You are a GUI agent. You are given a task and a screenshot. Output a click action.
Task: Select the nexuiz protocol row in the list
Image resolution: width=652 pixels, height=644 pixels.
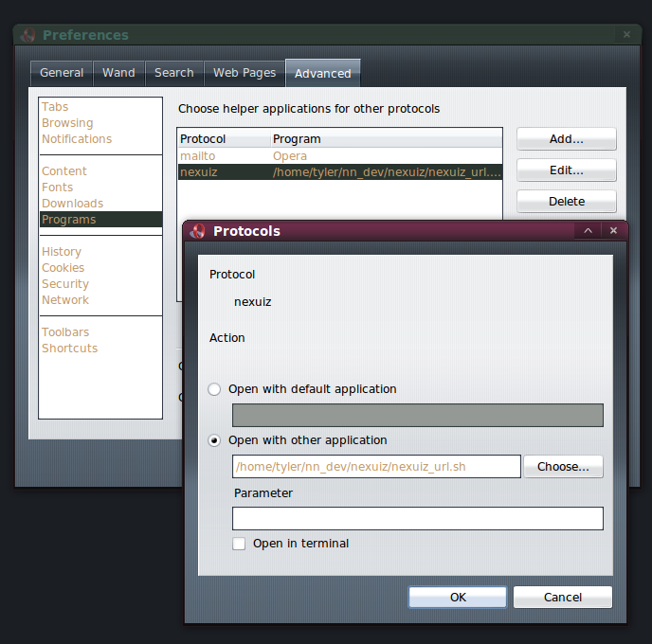pos(339,172)
